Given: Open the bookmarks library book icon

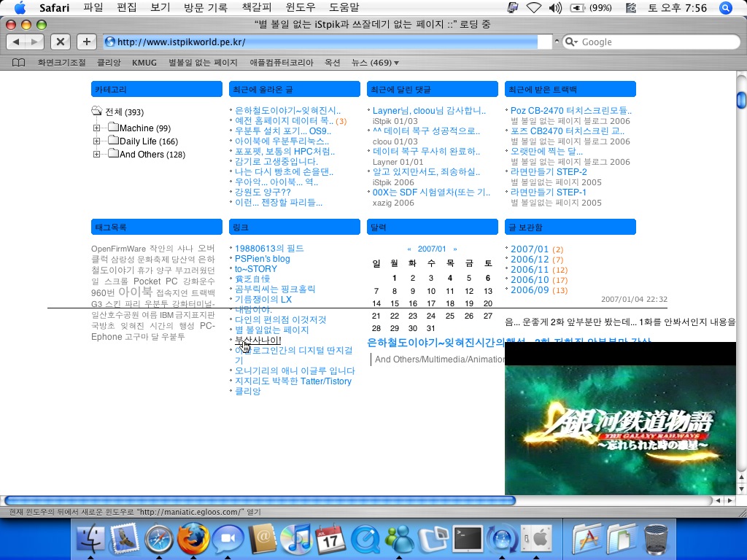Looking at the screenshot, I should tap(19, 63).
